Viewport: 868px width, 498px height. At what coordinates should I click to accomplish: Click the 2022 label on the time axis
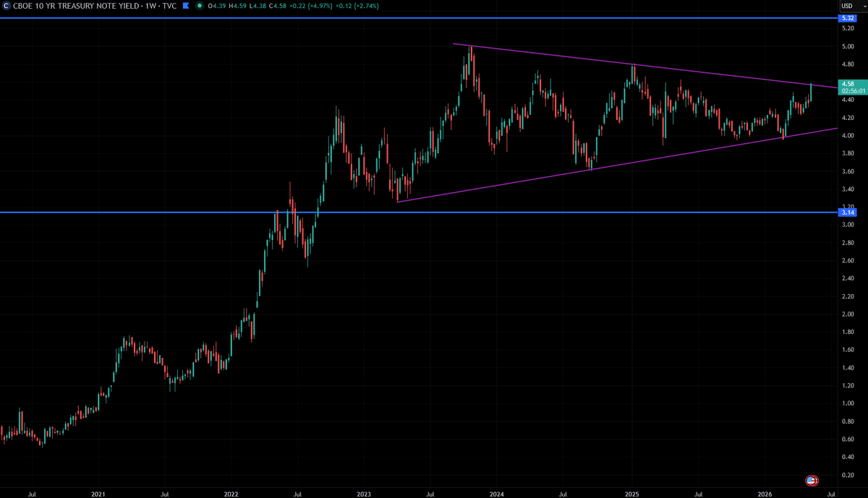coord(231,494)
